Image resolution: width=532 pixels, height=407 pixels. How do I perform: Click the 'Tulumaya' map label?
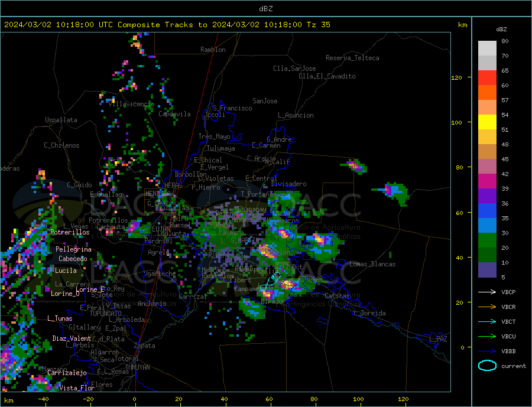tap(221, 148)
